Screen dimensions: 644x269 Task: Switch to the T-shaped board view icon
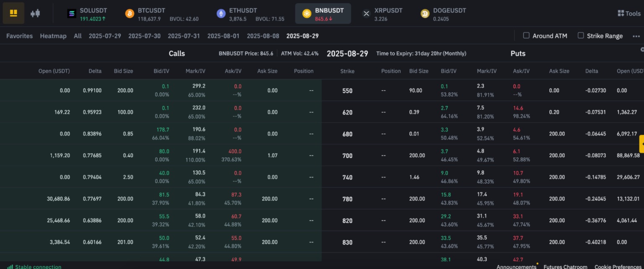(x=13, y=13)
